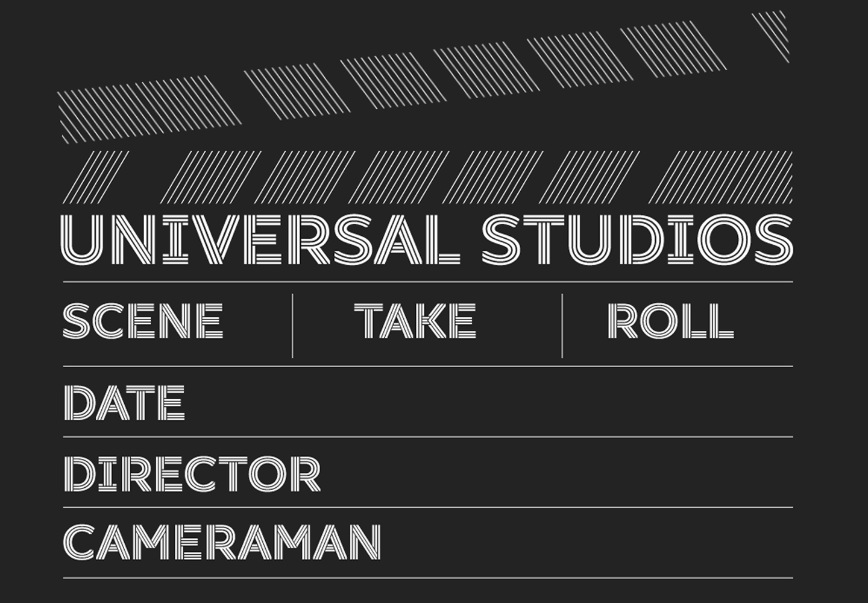
Task: Click the SCENE label
Action: 143,321
